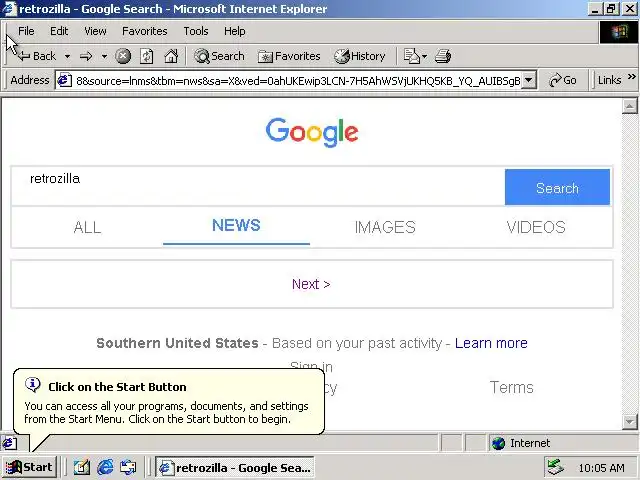640x480 pixels.
Task: Open the Tools menu
Action: (x=196, y=31)
